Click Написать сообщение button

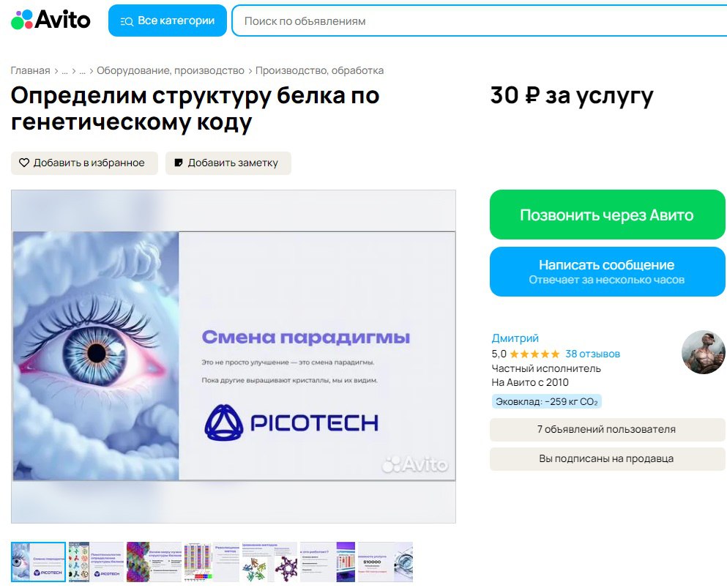point(608,272)
